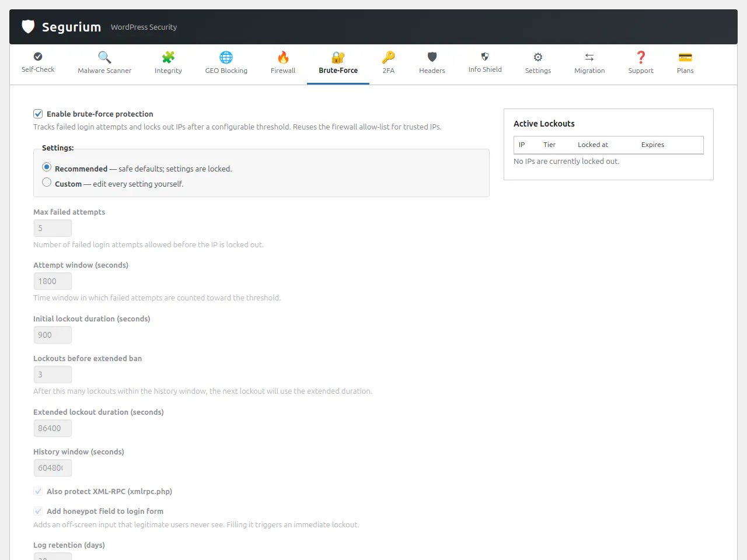
Task: Open the Migration tab label
Action: (589, 71)
